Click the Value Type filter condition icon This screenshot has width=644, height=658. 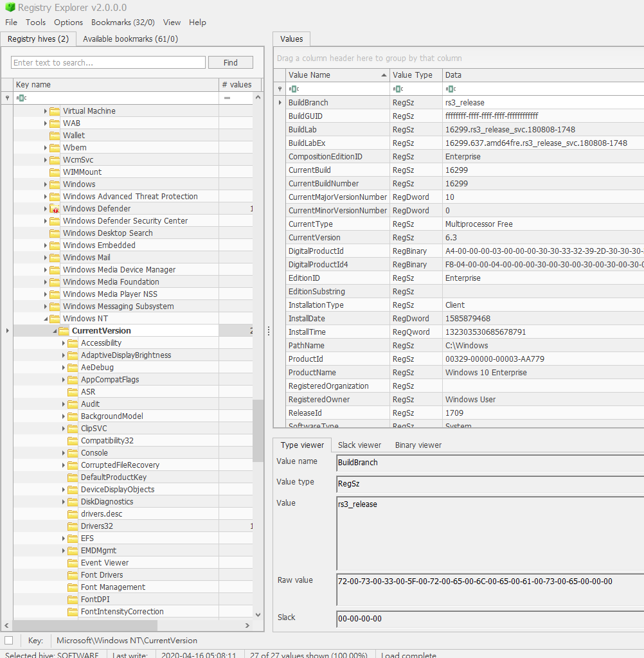(x=398, y=89)
